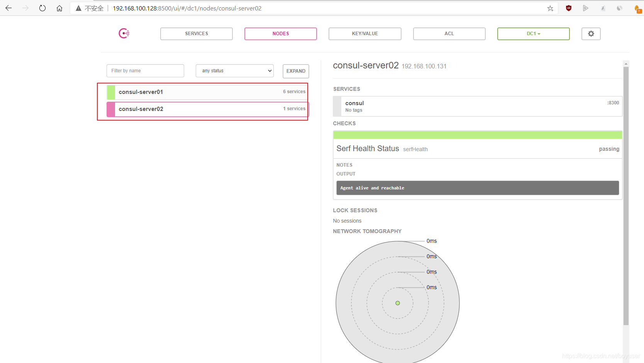Click the Agent alive and reachable output
This screenshot has height=363, width=644.
tap(478, 188)
